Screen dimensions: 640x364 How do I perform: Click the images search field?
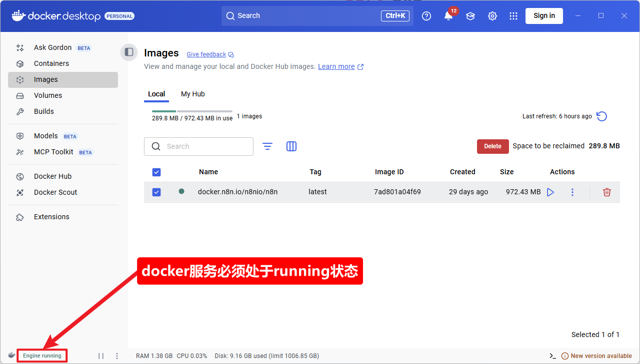click(198, 146)
